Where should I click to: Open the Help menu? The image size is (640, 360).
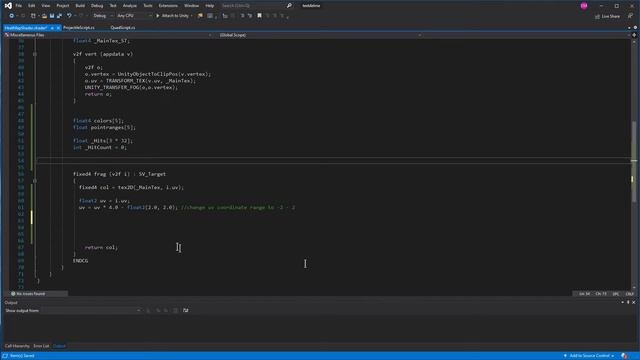[x=210, y=6]
